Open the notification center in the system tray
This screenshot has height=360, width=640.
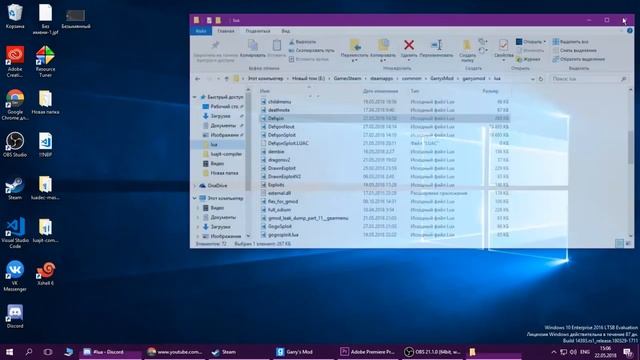tap(627, 352)
